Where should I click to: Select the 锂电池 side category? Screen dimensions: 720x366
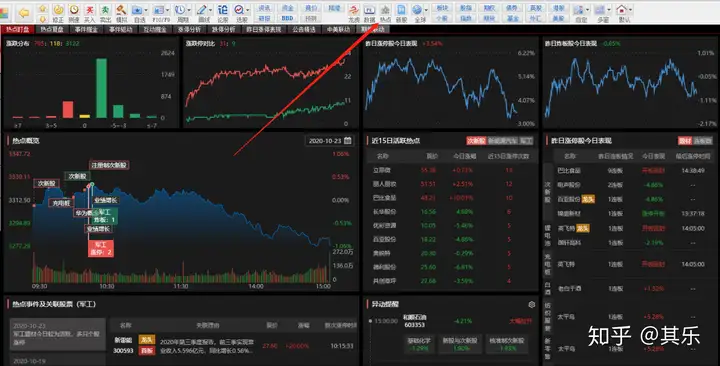pos(547,234)
